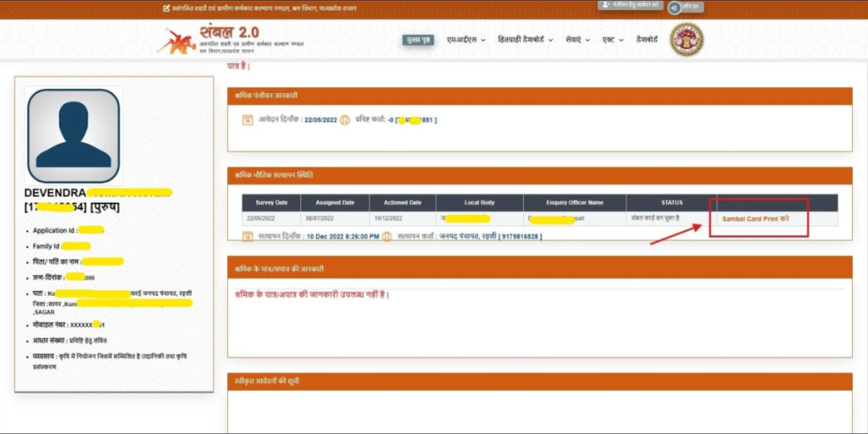
Task: Click the STATUS column header
Action: pos(671,203)
